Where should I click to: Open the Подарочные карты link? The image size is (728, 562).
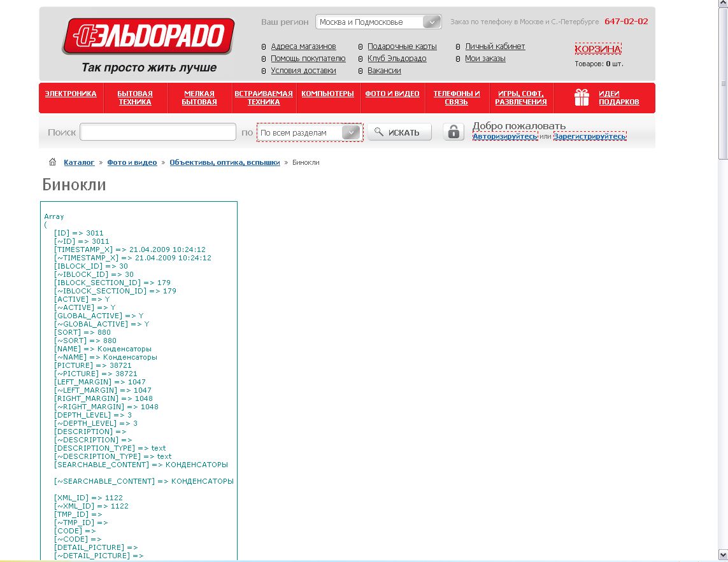tap(402, 46)
